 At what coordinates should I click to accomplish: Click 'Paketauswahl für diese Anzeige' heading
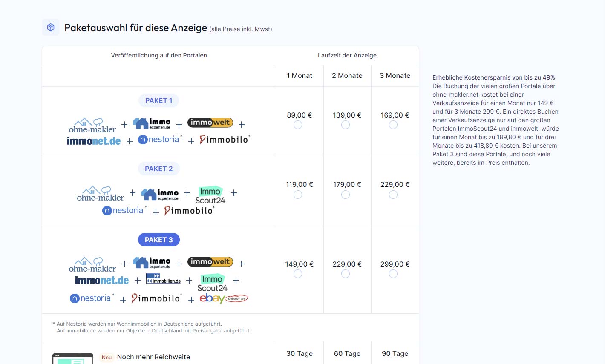coord(135,28)
